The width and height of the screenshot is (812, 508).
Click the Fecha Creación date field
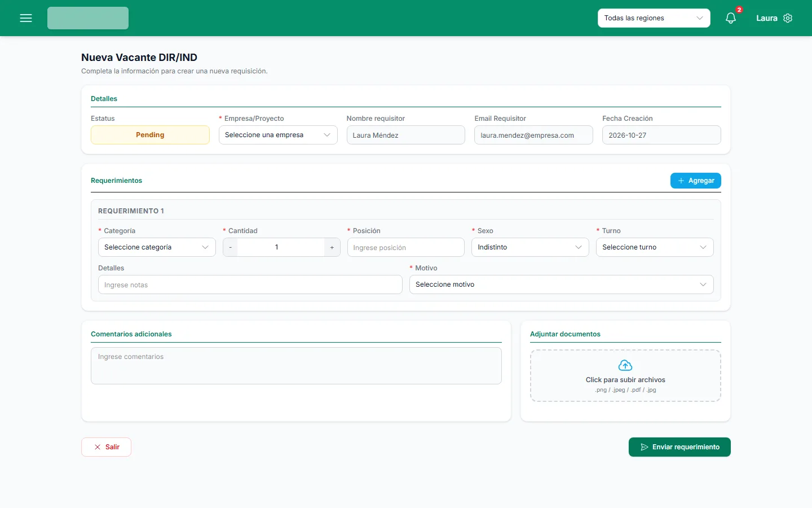(661, 135)
